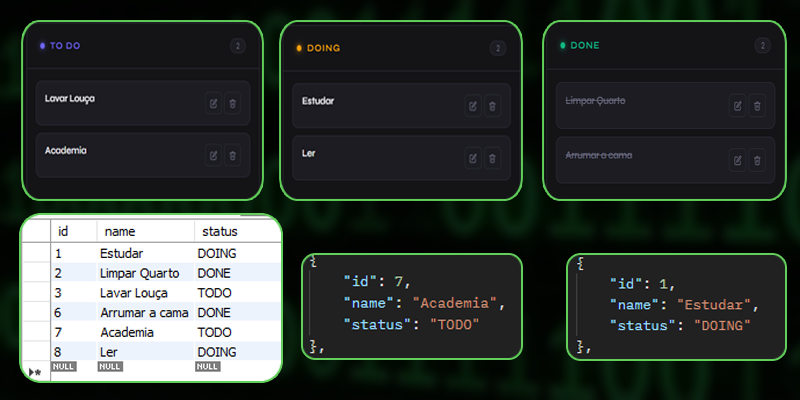The width and height of the screenshot is (800, 400).
Task: Click the NULL cell under status column
Action: 208,366
